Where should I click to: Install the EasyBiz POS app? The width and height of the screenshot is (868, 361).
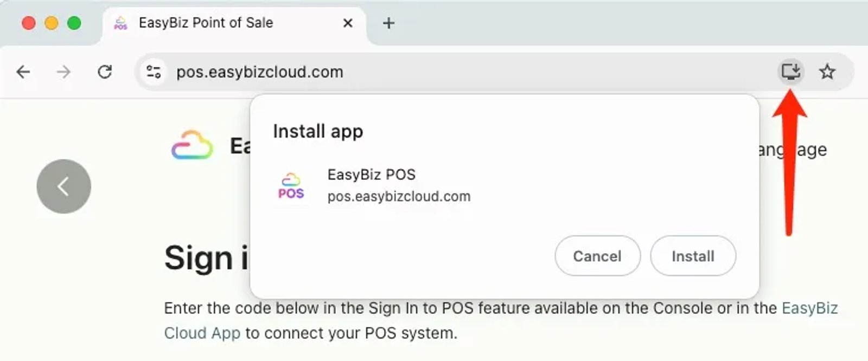[693, 256]
